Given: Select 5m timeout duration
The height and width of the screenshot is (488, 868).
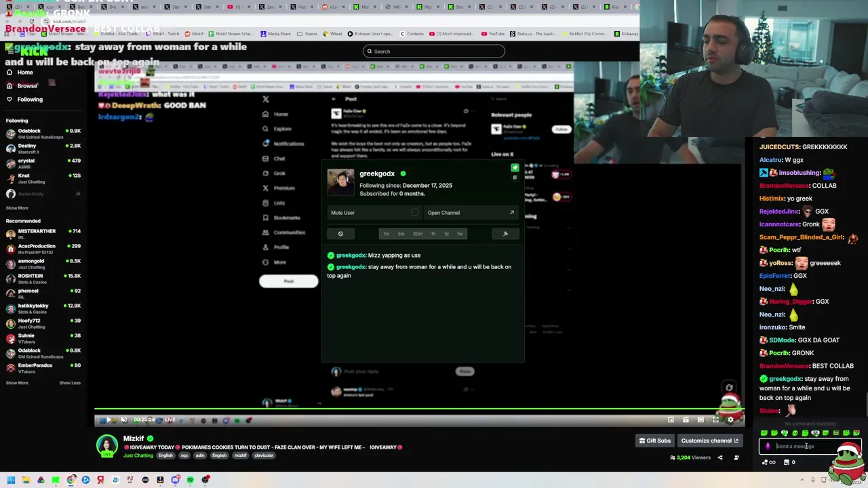Looking at the screenshot, I should tap(401, 234).
